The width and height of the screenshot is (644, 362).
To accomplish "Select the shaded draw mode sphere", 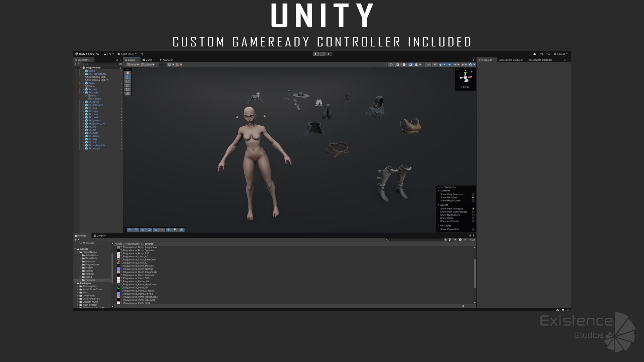I will (x=404, y=65).
